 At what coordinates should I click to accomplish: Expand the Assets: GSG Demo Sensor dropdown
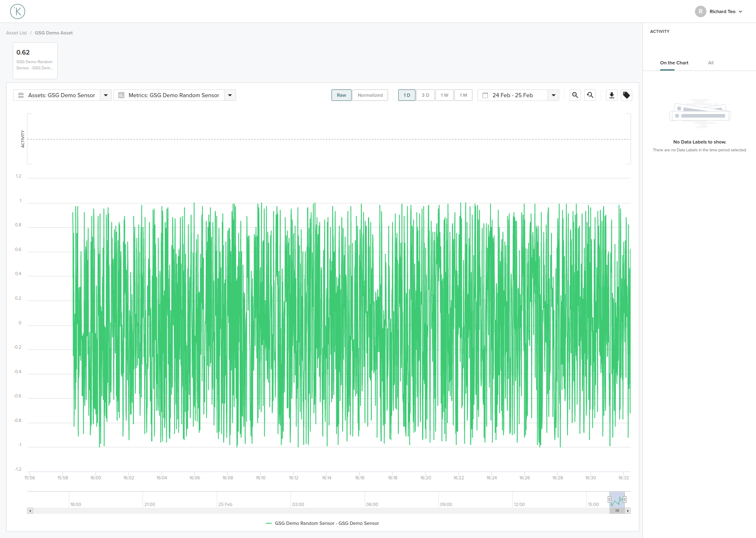click(x=106, y=95)
